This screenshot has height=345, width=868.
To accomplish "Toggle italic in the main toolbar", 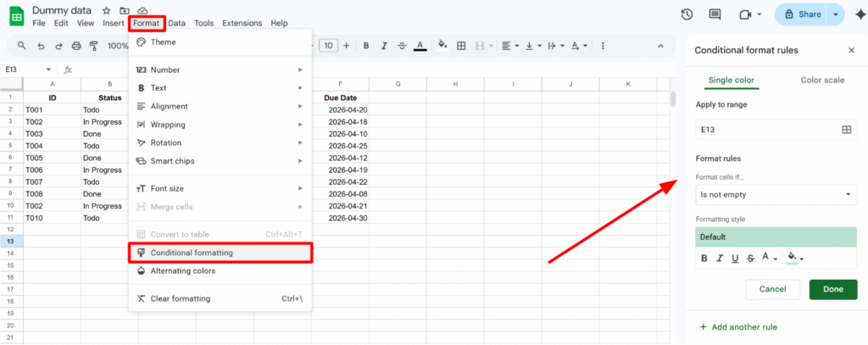I will pos(382,46).
